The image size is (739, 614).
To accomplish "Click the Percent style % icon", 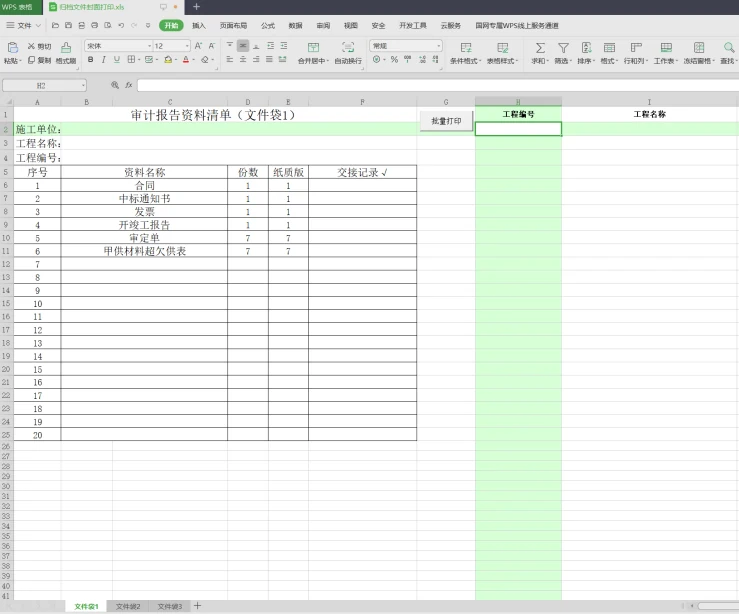I will 394,59.
